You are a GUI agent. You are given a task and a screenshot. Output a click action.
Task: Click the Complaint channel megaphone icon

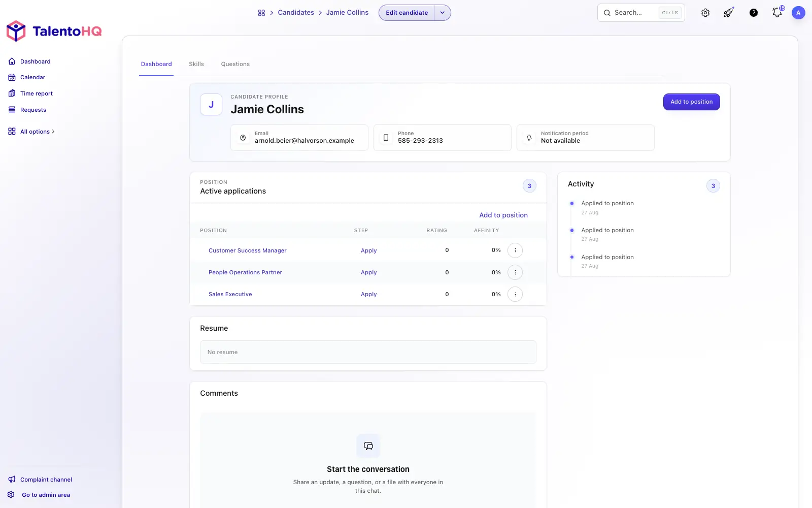click(12, 480)
